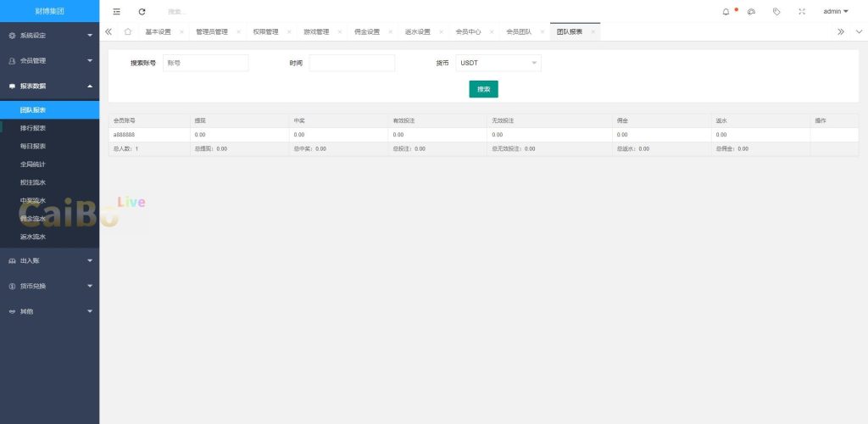Expand the 系统设定 sidebar menu

pyautogui.click(x=49, y=36)
